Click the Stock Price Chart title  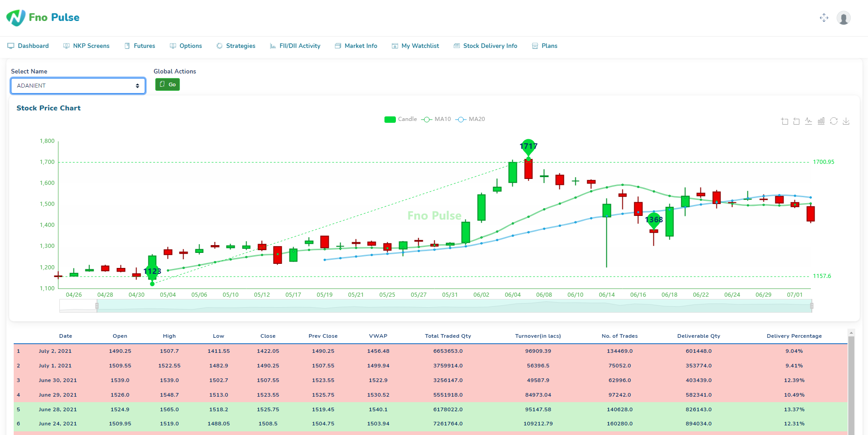[48, 108]
